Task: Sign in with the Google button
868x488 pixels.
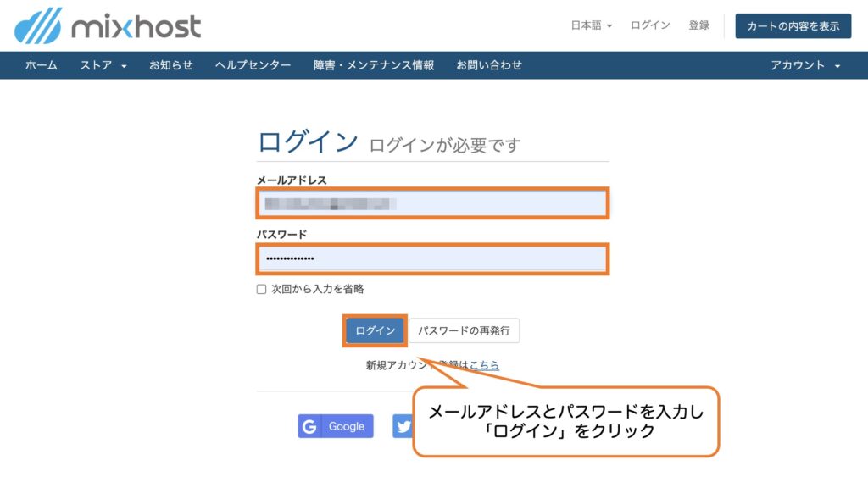Action: click(335, 426)
